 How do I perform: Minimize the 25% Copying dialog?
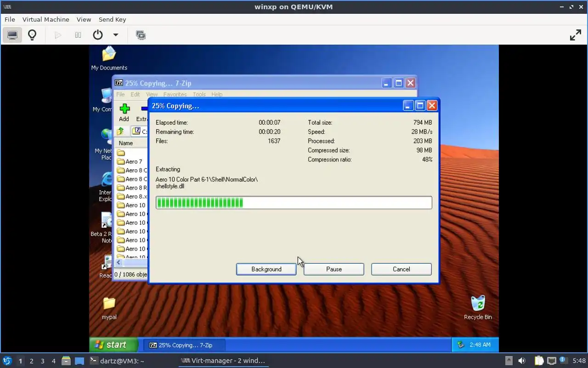[408, 105]
